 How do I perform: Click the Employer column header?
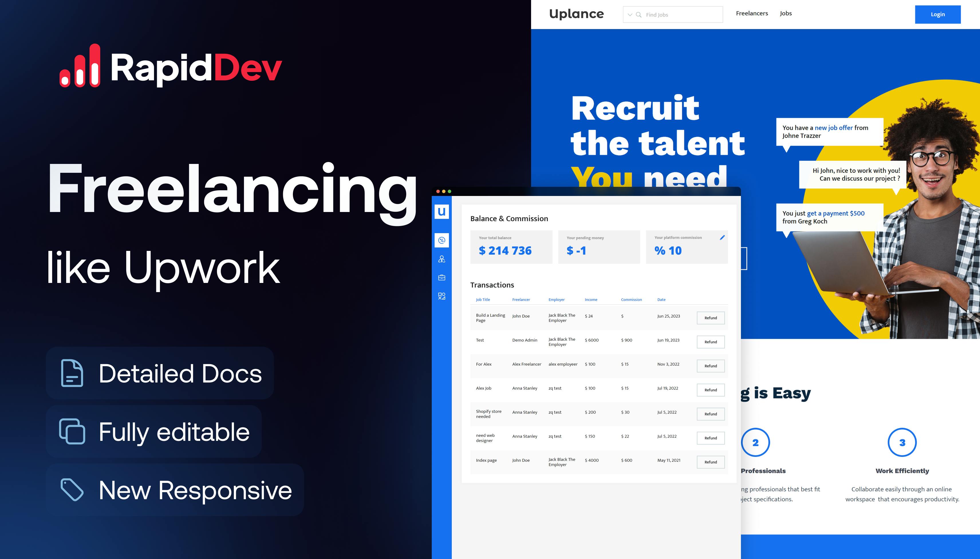[556, 300]
